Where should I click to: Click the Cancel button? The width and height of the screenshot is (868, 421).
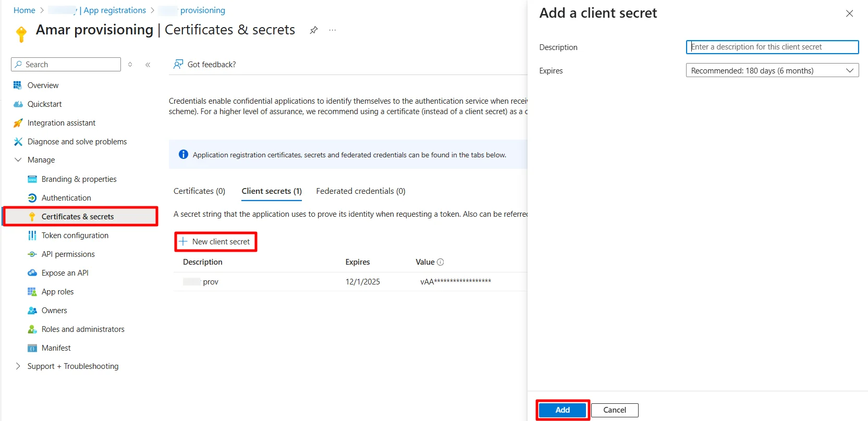point(615,410)
